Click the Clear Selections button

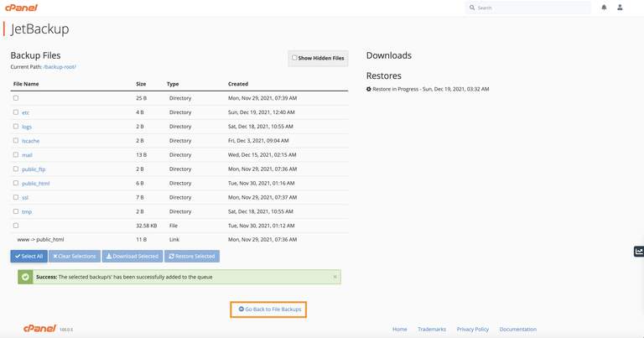[x=75, y=257]
